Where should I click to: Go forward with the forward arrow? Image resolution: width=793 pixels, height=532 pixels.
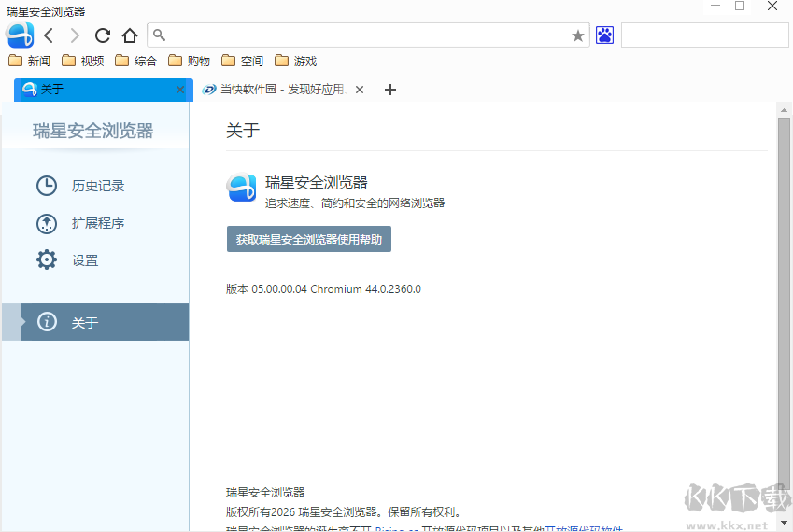coord(75,35)
